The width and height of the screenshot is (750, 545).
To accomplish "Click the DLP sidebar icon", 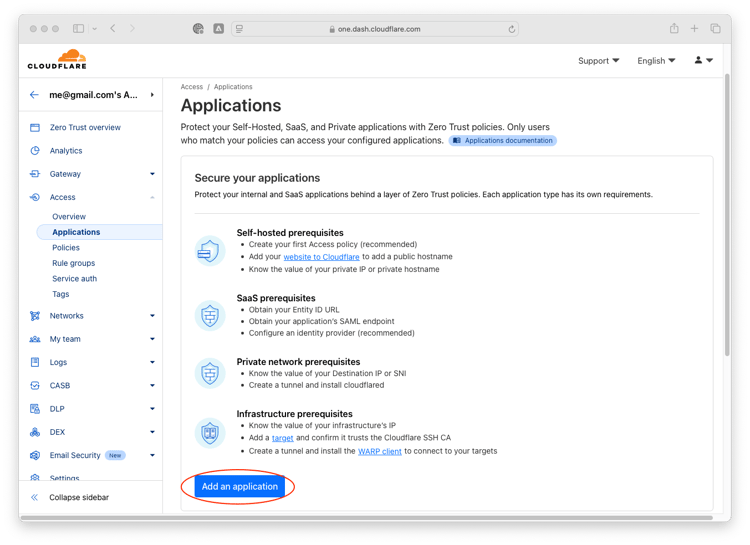I will click(35, 409).
